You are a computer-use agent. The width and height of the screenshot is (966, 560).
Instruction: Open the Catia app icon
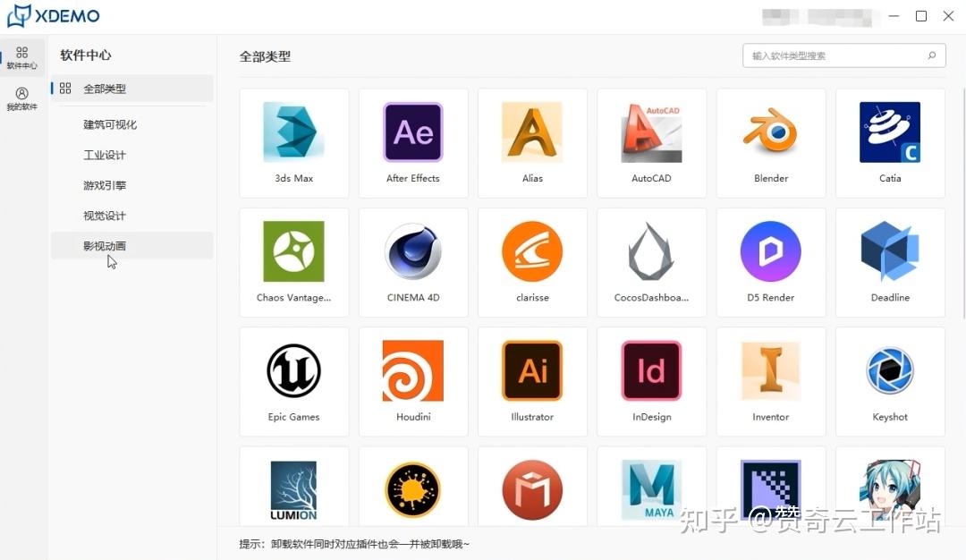tap(889, 132)
